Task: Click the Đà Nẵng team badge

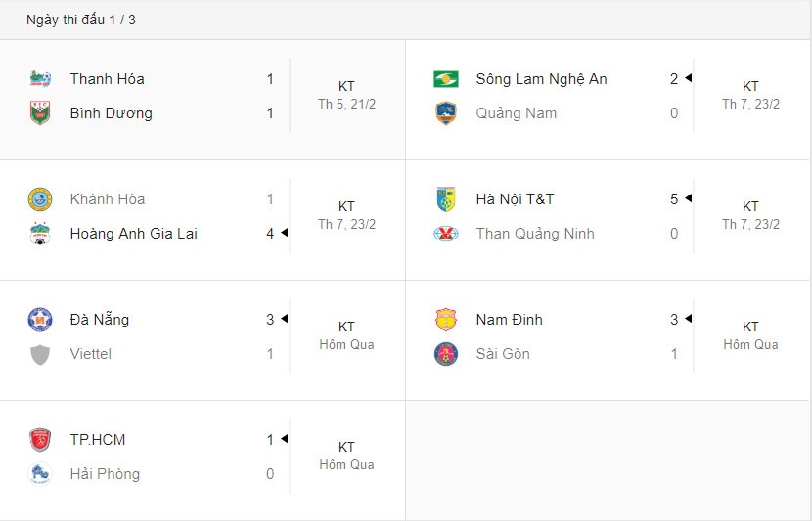Action: click(x=40, y=320)
